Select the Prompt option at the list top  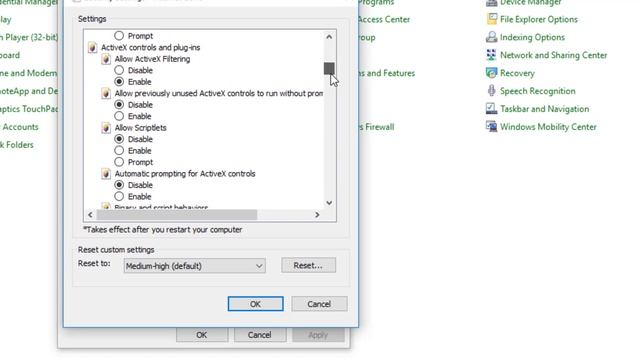[119, 36]
